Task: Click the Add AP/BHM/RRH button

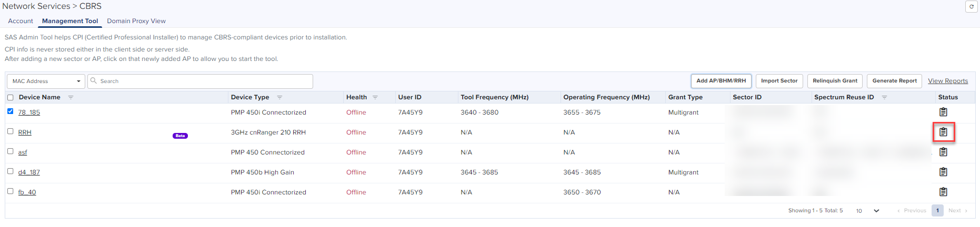Action: (x=721, y=81)
